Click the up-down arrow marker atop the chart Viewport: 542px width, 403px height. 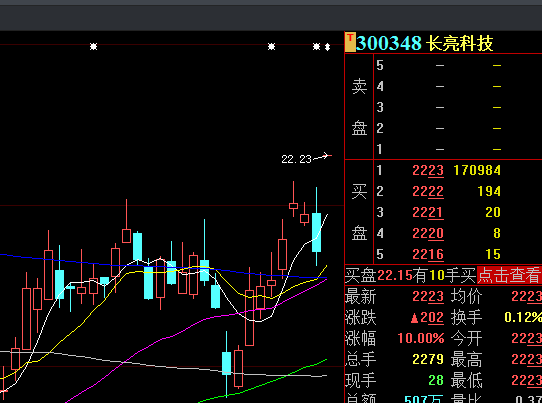(327, 47)
